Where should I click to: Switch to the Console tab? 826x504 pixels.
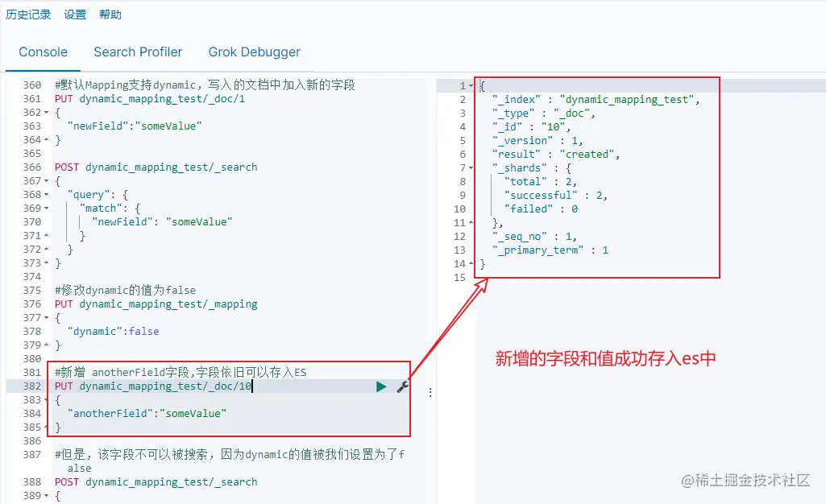[x=44, y=52]
